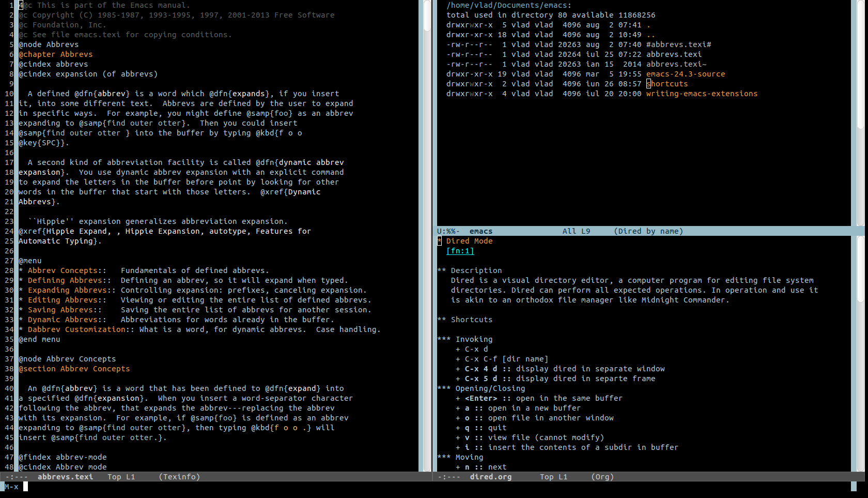
Task: Fold the *** Opening/Closing subheading
Action: [x=481, y=388]
